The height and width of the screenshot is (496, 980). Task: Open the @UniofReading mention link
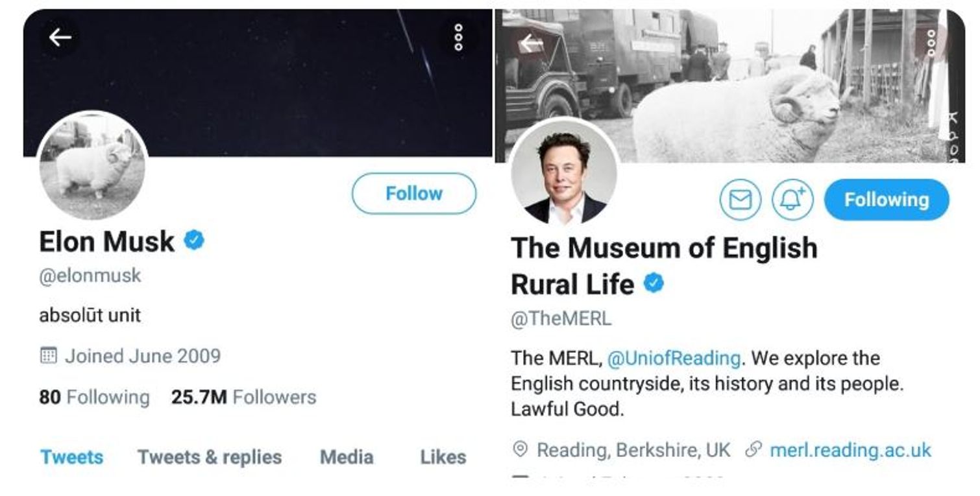click(674, 358)
